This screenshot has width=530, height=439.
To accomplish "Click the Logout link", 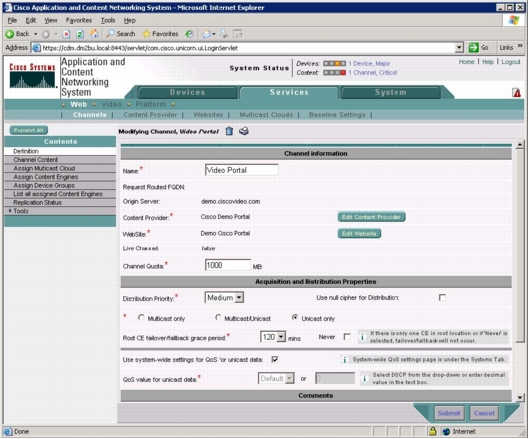I will pos(511,62).
